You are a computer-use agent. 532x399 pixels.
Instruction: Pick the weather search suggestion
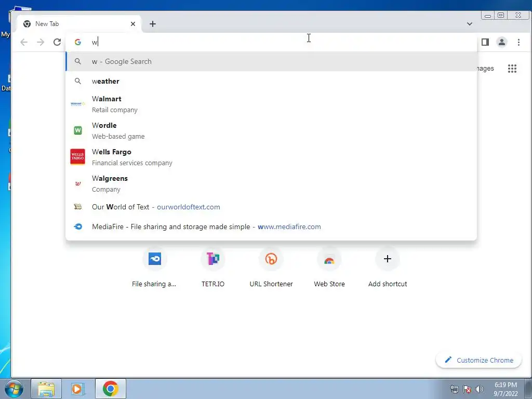(271, 81)
